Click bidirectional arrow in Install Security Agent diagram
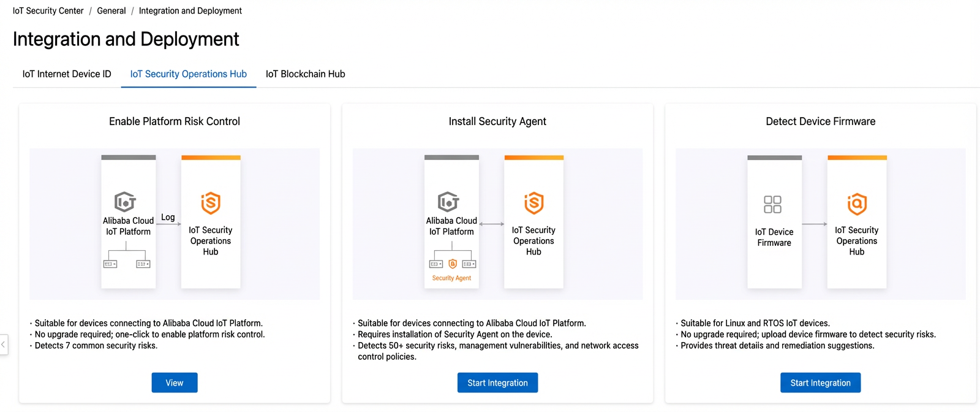Image resolution: width=980 pixels, height=412 pixels. [491, 224]
